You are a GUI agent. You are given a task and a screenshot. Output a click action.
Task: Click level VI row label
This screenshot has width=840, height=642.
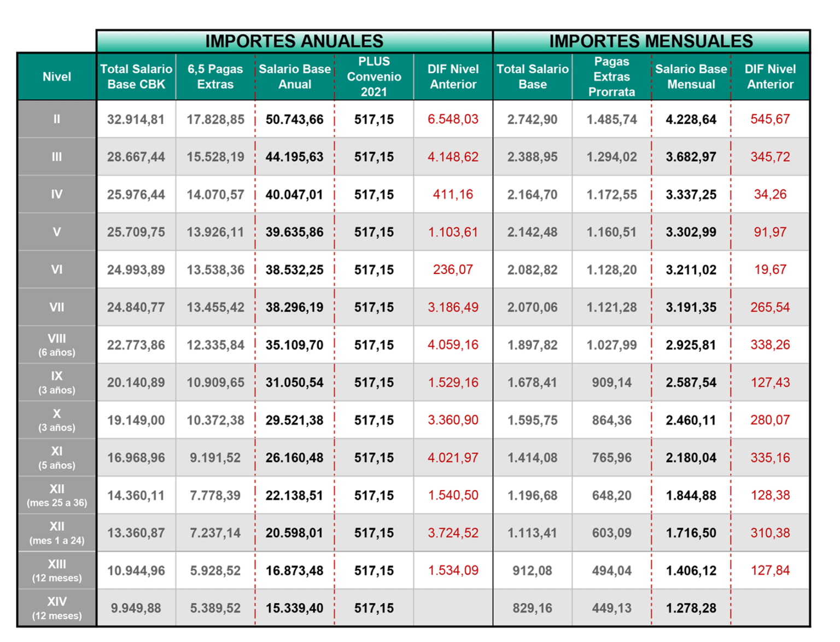click(57, 270)
